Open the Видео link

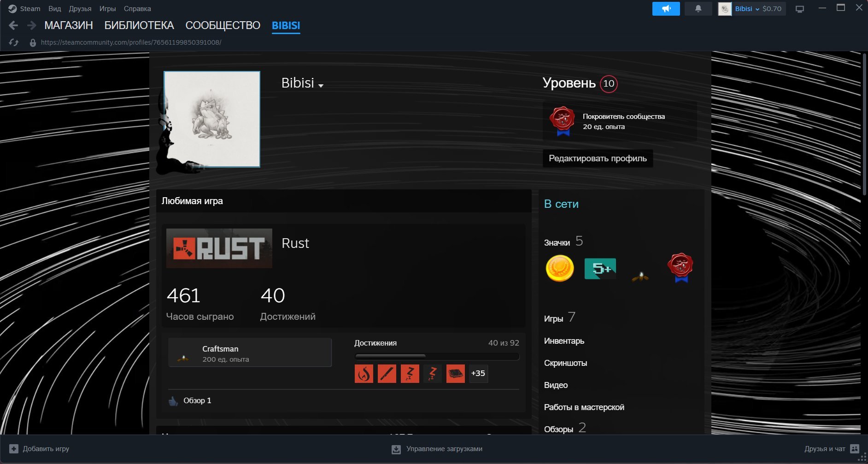(556, 385)
